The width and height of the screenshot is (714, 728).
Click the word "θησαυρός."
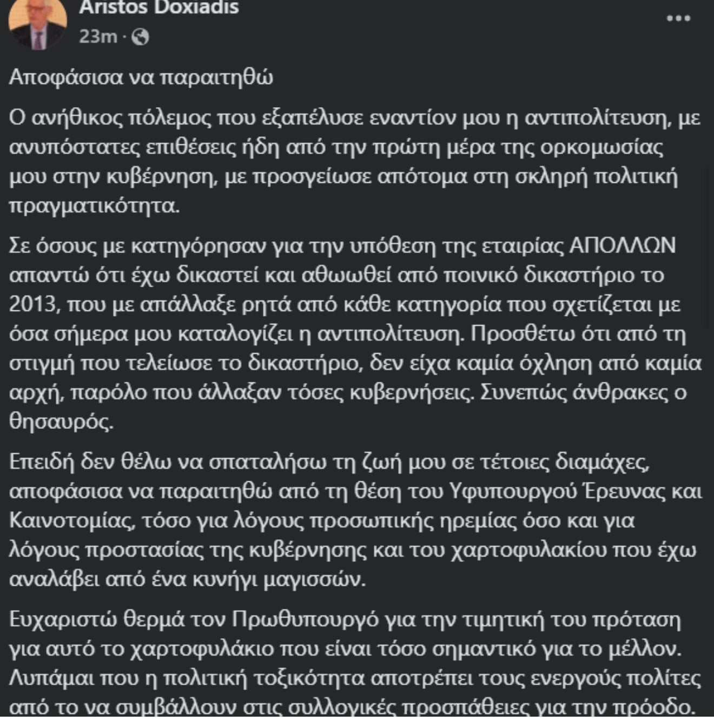tap(62, 422)
